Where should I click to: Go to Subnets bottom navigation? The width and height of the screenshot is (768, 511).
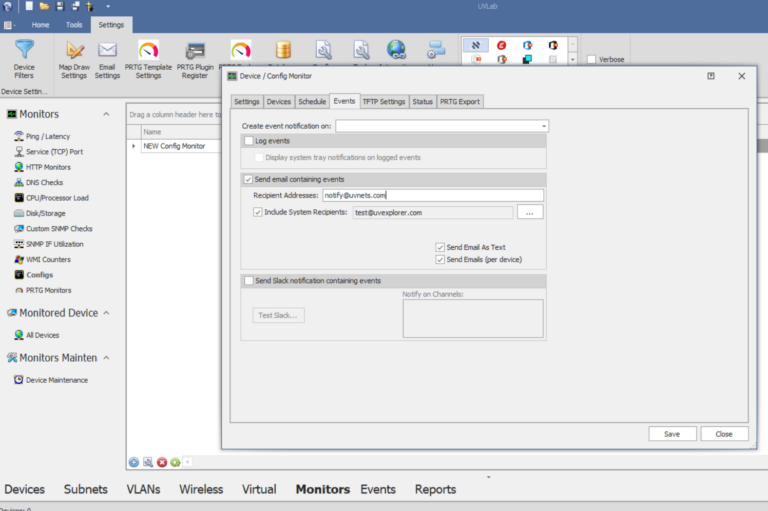[86, 489]
